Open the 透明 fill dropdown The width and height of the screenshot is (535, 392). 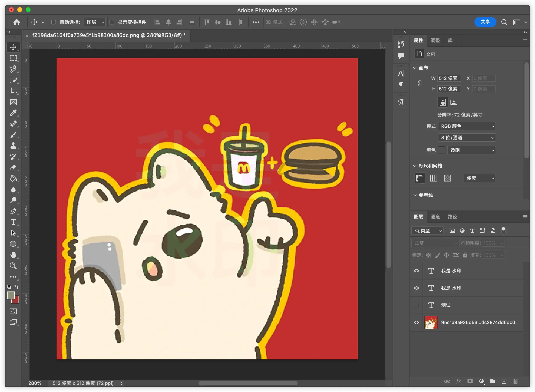(x=471, y=150)
